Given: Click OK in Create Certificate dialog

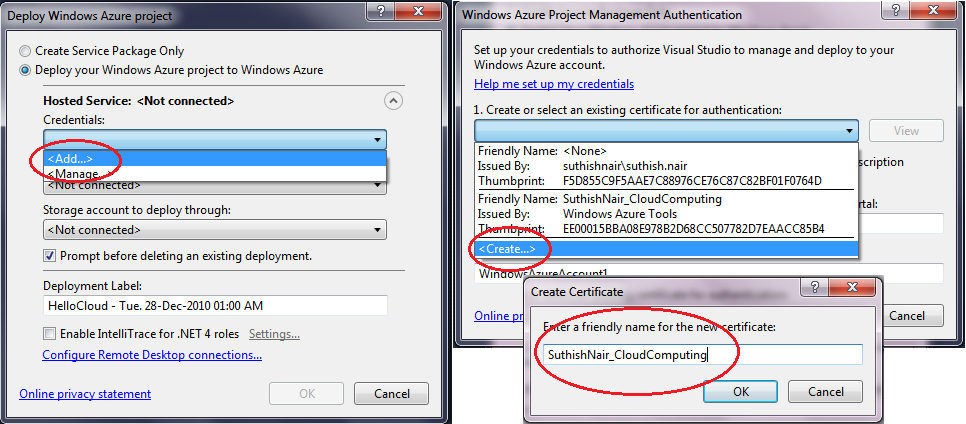Looking at the screenshot, I should coord(741,391).
